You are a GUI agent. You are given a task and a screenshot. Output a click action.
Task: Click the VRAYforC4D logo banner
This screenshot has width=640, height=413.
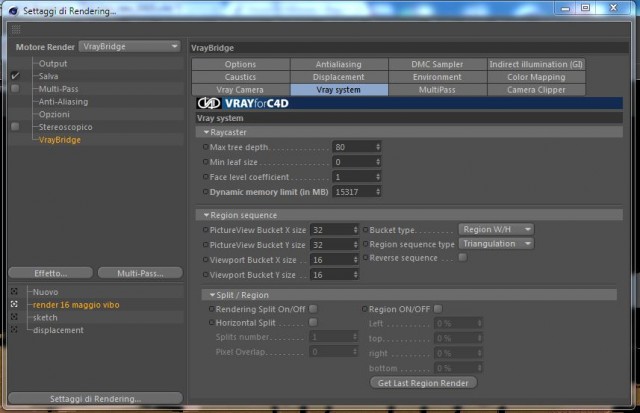(409, 103)
